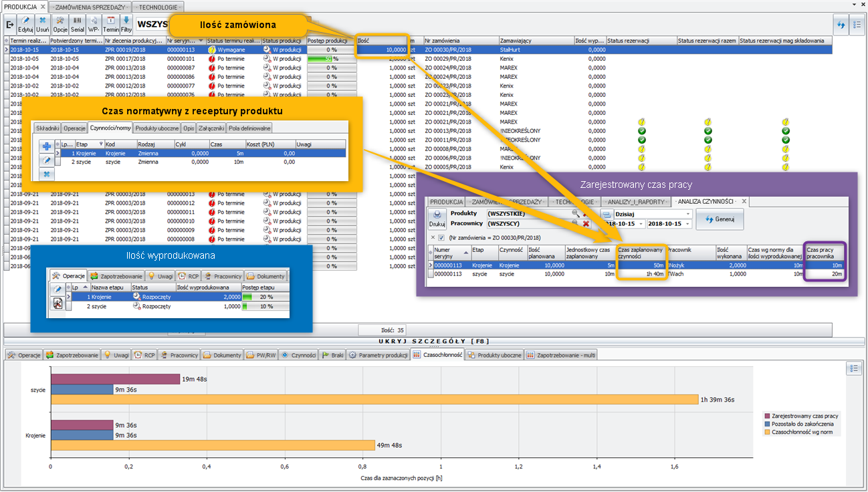Click the Serial barcode icon
This screenshot has width=868, height=492.
point(78,25)
